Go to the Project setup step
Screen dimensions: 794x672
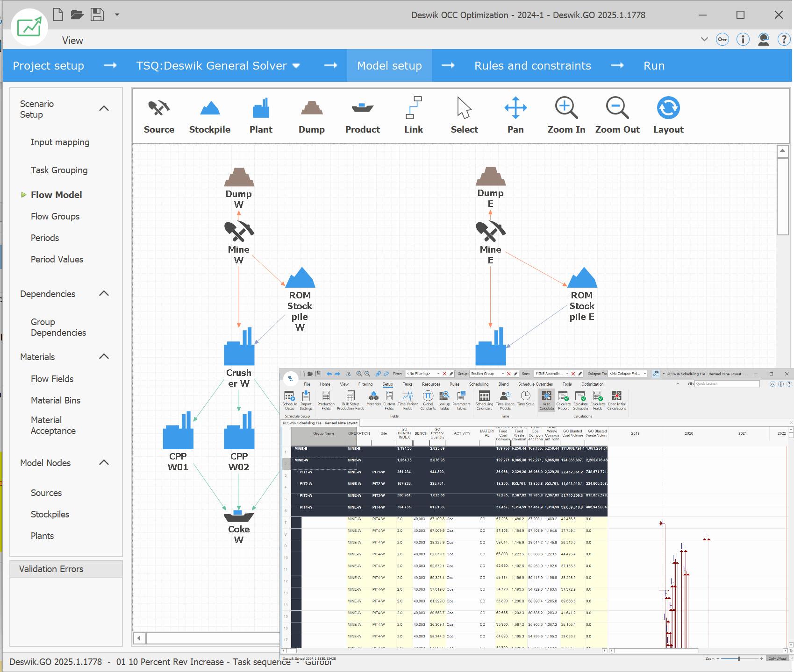49,65
